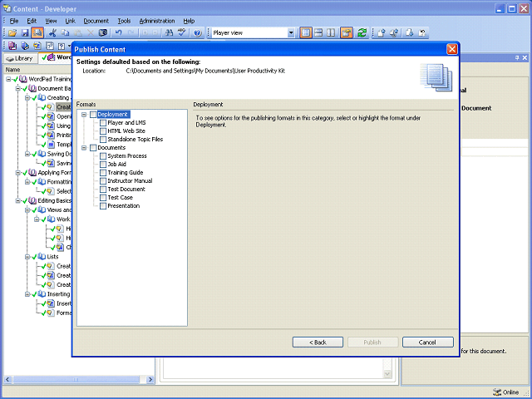Click the pin icon on the right pane header
The width and height of the screenshot is (532, 399).
pyautogui.click(x=517, y=58)
